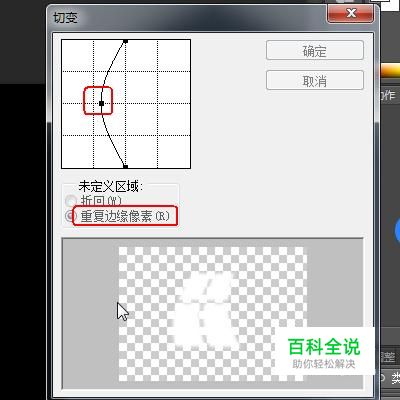Click the middle curve control point
The height and width of the screenshot is (400, 400).
click(x=102, y=103)
